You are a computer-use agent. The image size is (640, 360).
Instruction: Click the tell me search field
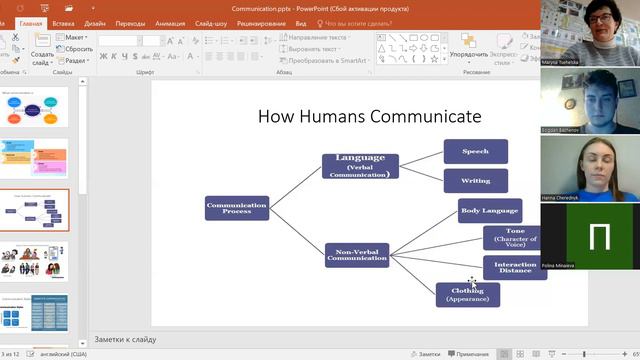355,24
